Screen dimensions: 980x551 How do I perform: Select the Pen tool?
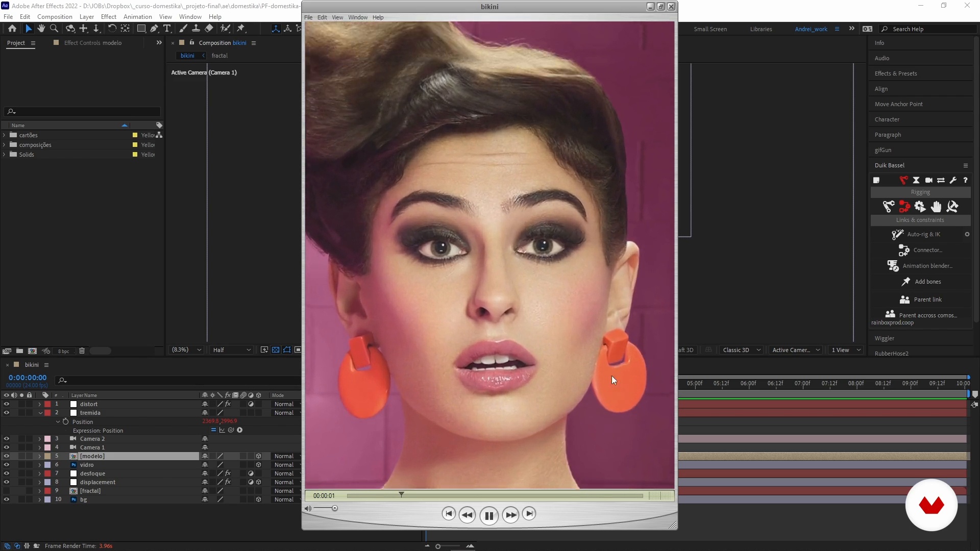pyautogui.click(x=154, y=29)
